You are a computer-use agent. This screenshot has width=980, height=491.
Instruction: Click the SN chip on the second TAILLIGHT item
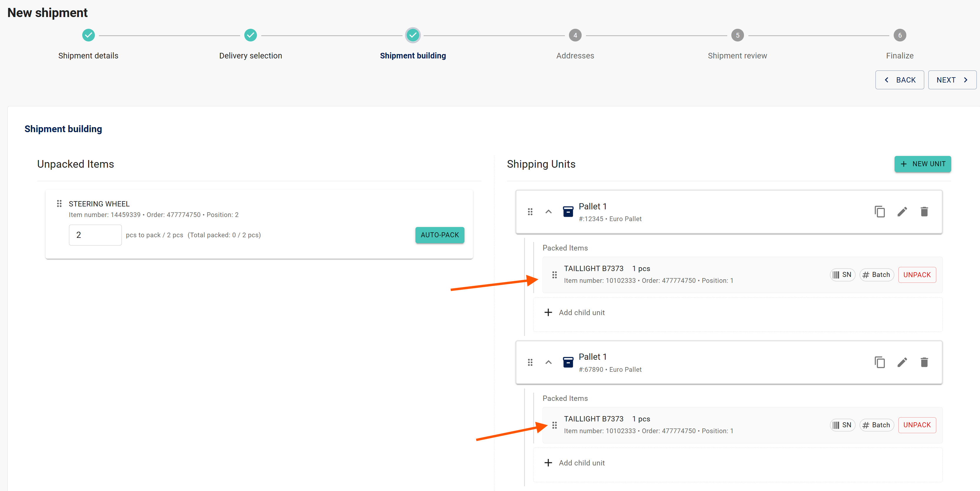[842, 425]
